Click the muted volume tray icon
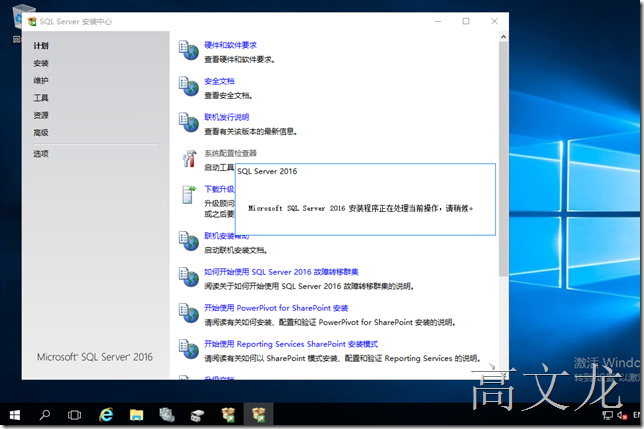Screen dimensions: 644x429 point(622,415)
